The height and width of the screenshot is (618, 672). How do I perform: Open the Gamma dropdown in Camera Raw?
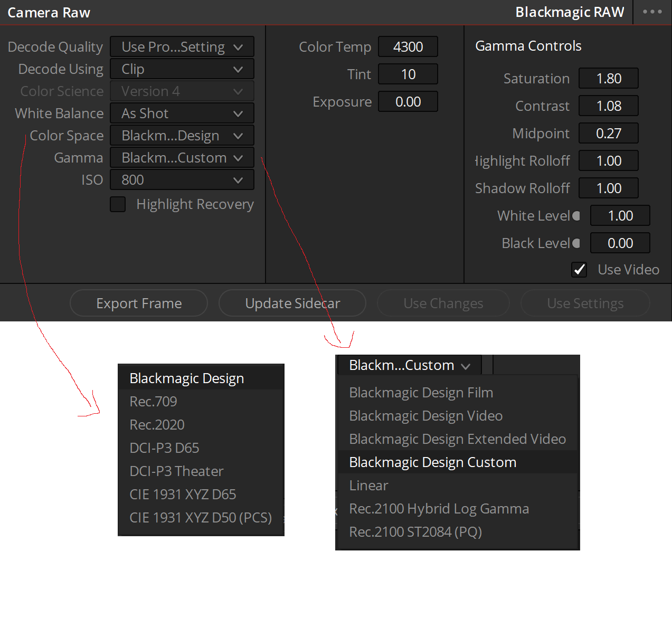[x=182, y=158]
